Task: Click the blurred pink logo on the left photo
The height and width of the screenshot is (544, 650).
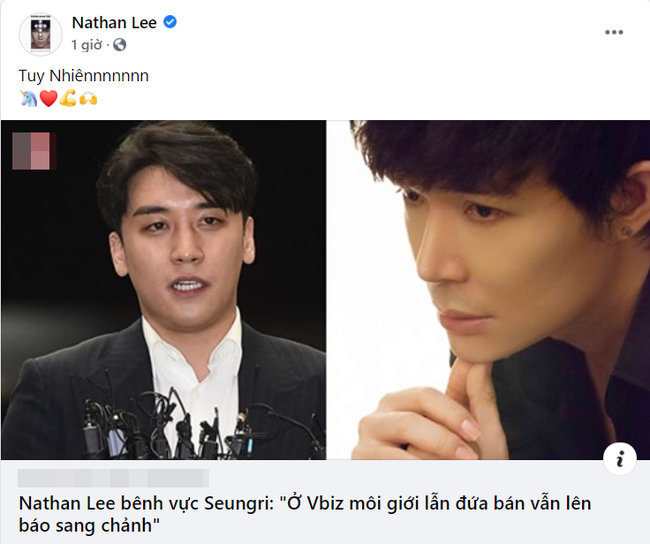Action: (x=34, y=151)
